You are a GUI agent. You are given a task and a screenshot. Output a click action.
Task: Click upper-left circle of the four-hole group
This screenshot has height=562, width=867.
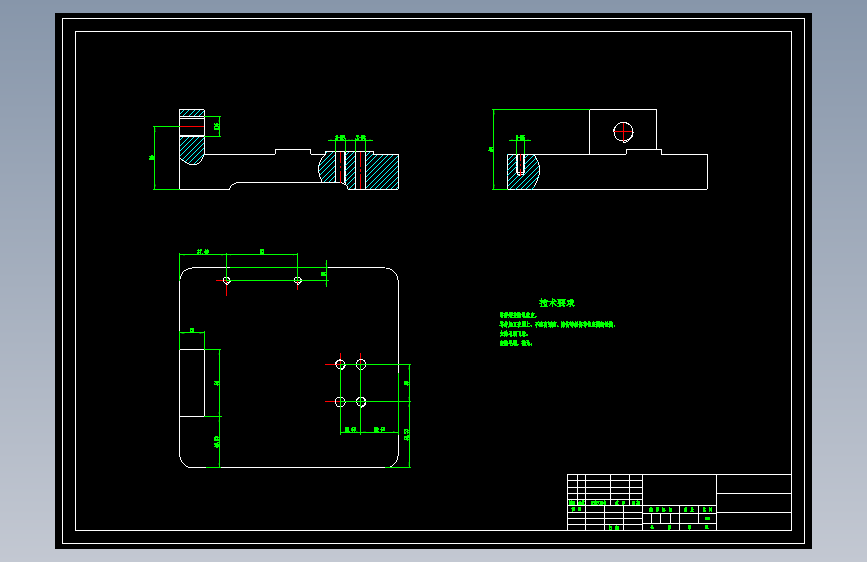340,364
